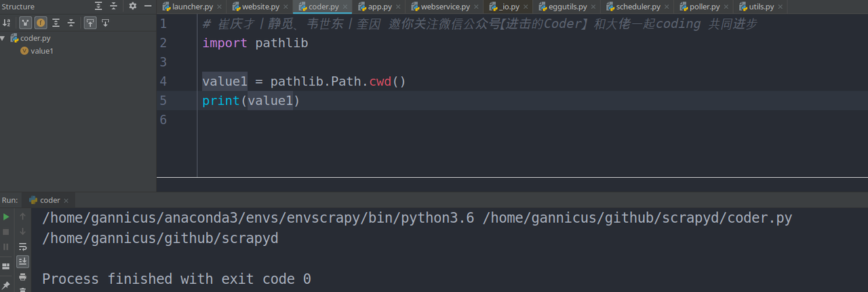Switch to the webservice.py tab

point(439,7)
